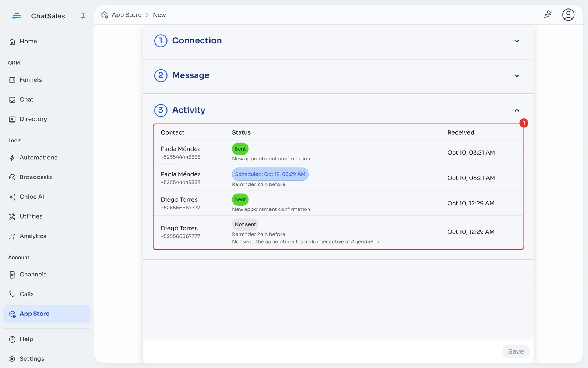
Task: Click the ChatSales logo icon
Action: (16, 16)
